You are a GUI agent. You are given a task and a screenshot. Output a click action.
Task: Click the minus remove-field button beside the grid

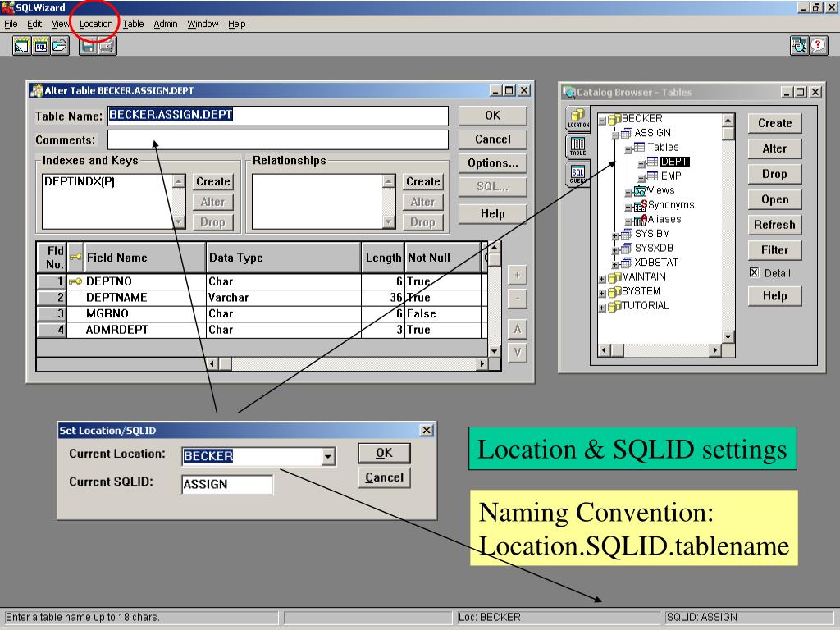[517, 299]
